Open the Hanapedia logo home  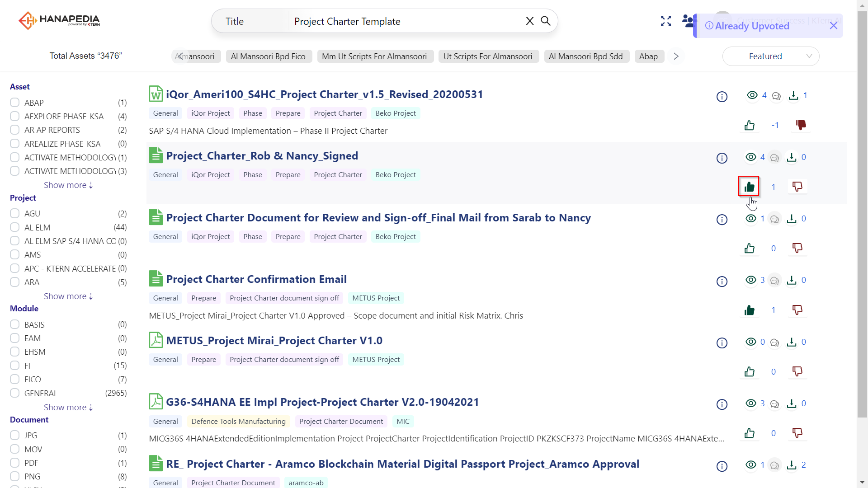click(59, 21)
